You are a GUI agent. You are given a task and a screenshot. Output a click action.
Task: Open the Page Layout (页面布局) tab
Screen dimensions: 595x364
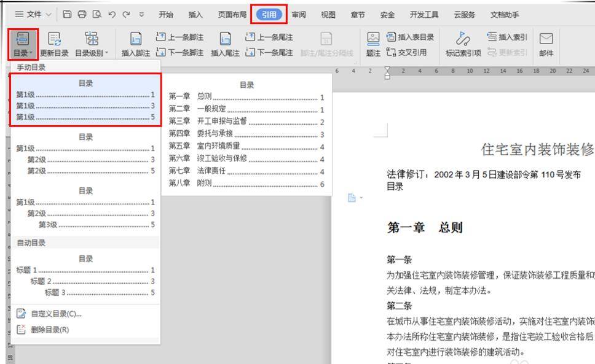tap(232, 14)
